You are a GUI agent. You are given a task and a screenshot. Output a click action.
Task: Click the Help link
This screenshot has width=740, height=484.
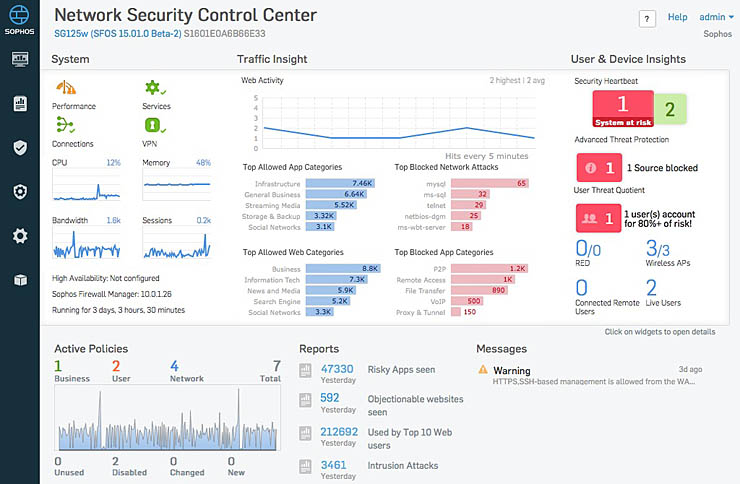pos(677,17)
